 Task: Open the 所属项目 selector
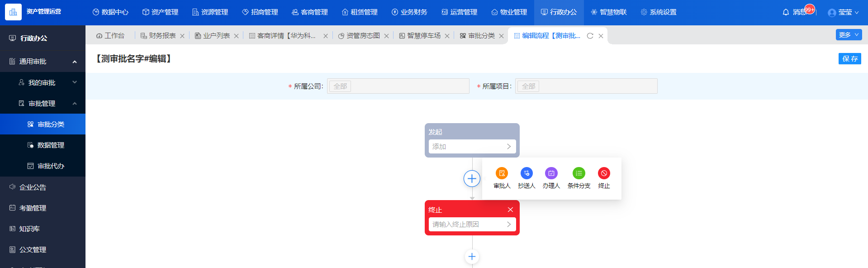tap(586, 86)
